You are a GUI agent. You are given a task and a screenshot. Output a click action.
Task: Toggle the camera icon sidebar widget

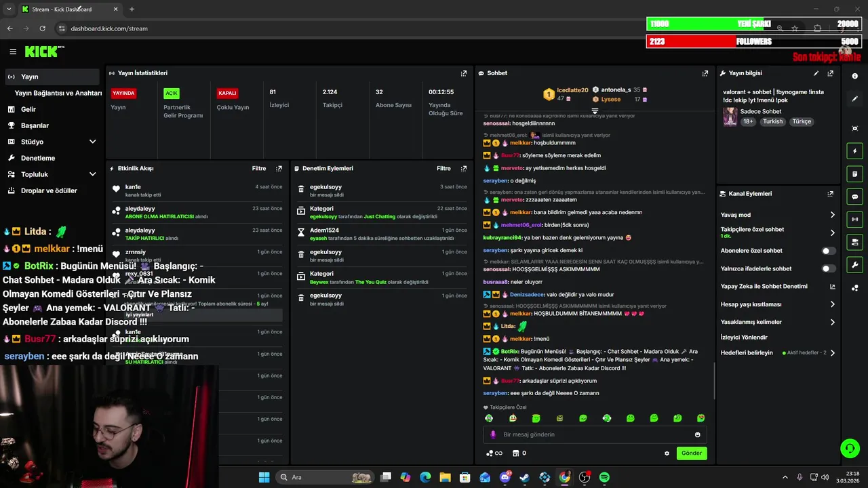pyautogui.click(x=854, y=242)
